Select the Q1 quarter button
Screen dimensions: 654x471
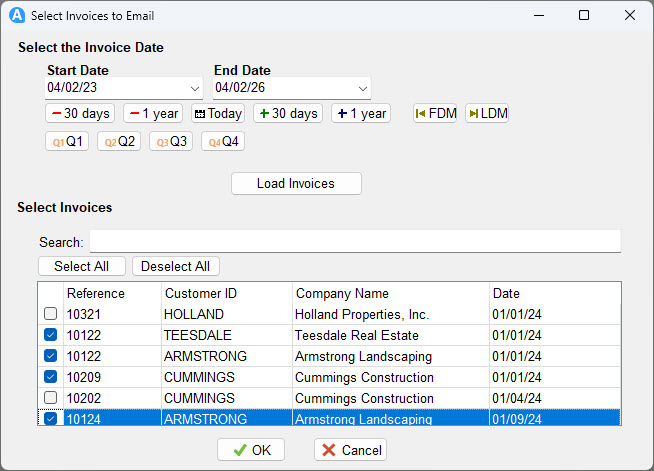pos(67,142)
